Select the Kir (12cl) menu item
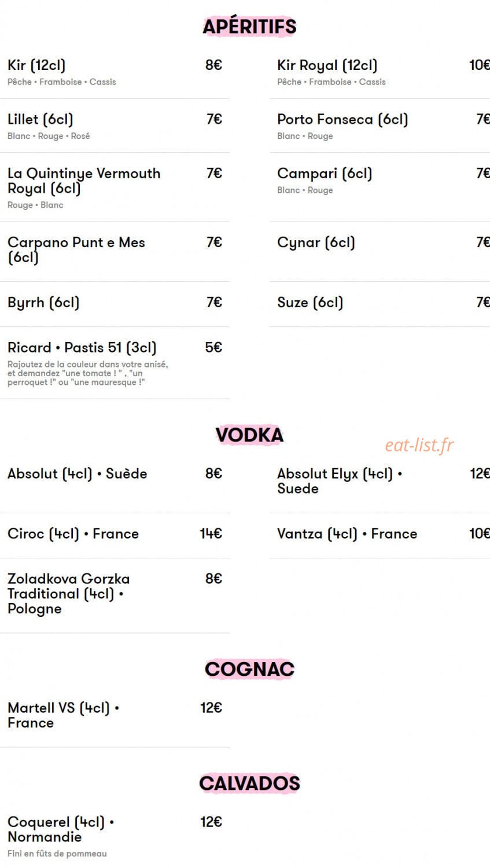This screenshot has width=490, height=868. point(115,72)
